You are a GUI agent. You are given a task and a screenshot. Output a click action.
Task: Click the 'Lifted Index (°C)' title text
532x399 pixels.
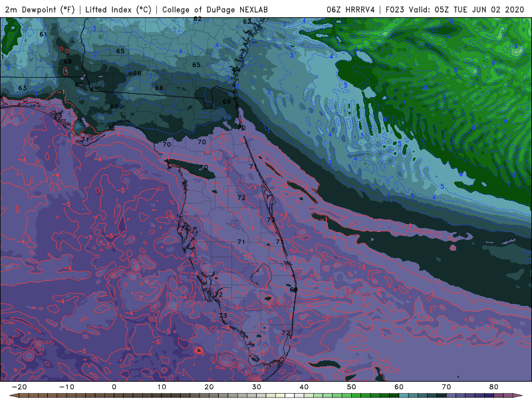point(118,9)
